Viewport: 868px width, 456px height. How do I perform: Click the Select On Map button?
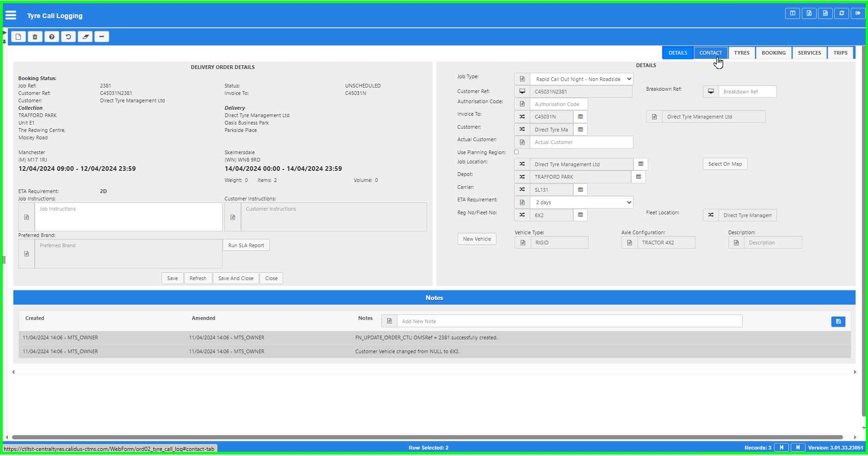tap(725, 164)
